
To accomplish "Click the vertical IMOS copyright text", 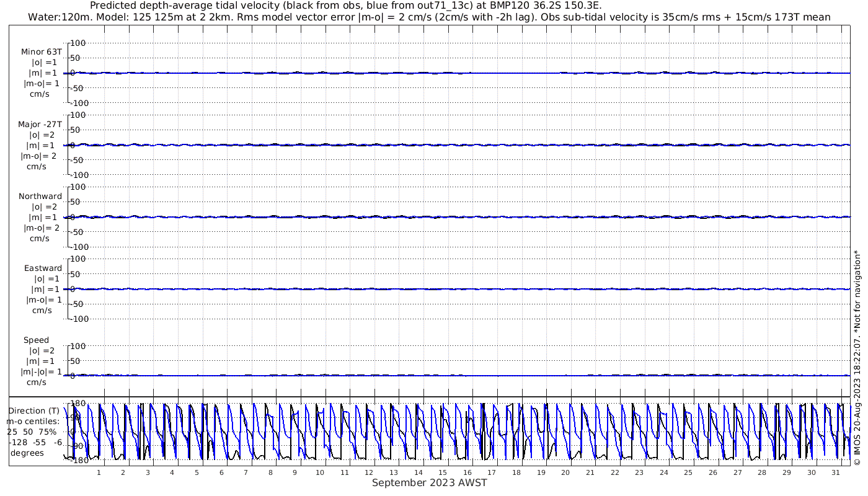I will click(857, 357).
